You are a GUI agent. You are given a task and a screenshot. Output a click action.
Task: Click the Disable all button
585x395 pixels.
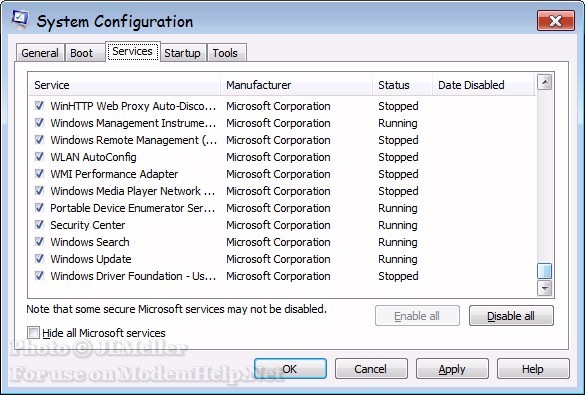tap(511, 316)
